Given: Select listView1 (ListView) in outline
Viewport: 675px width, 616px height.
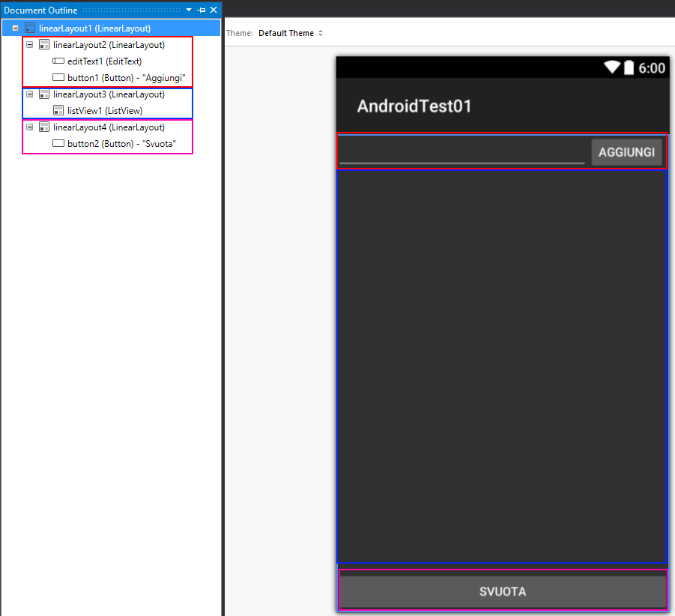Looking at the screenshot, I should click(105, 111).
